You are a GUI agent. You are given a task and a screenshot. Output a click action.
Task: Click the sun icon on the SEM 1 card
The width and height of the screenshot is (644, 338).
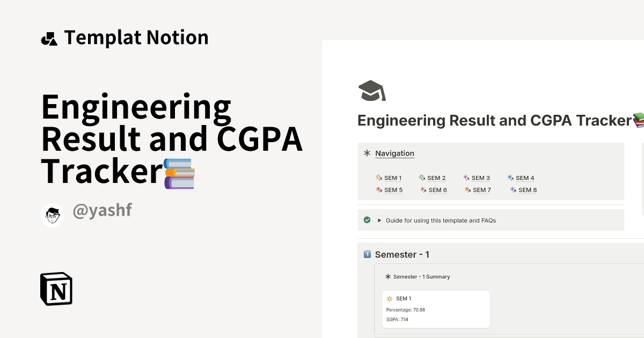[390, 298]
